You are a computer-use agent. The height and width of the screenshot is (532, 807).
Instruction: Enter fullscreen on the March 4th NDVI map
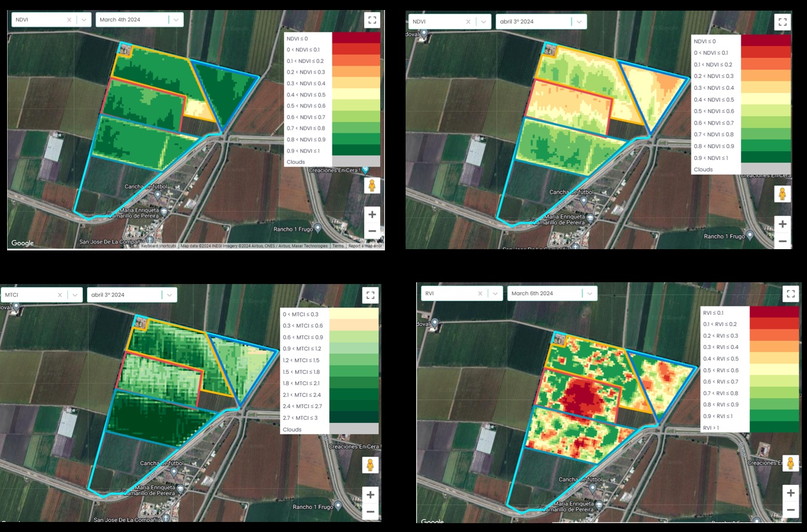pos(372,19)
